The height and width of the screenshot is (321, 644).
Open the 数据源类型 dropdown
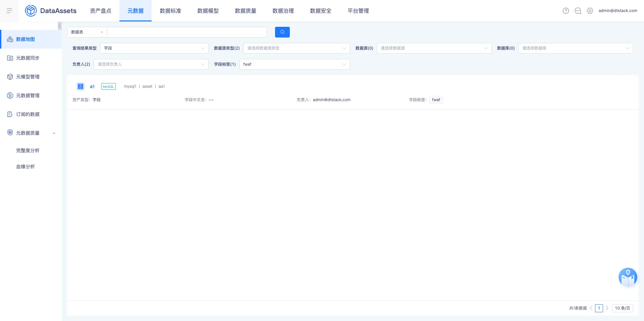(297, 48)
